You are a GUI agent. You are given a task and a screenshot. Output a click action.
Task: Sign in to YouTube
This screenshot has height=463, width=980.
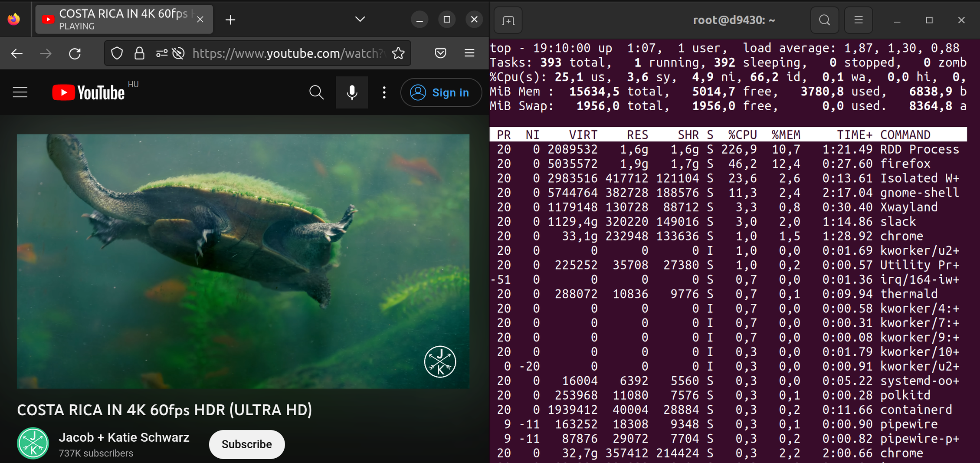coord(441,92)
